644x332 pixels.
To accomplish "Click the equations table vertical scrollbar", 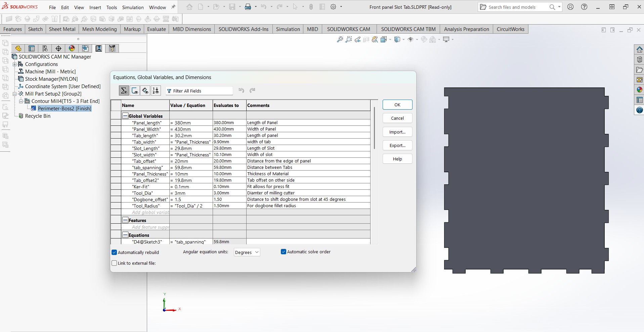I will pyautogui.click(x=374, y=128).
